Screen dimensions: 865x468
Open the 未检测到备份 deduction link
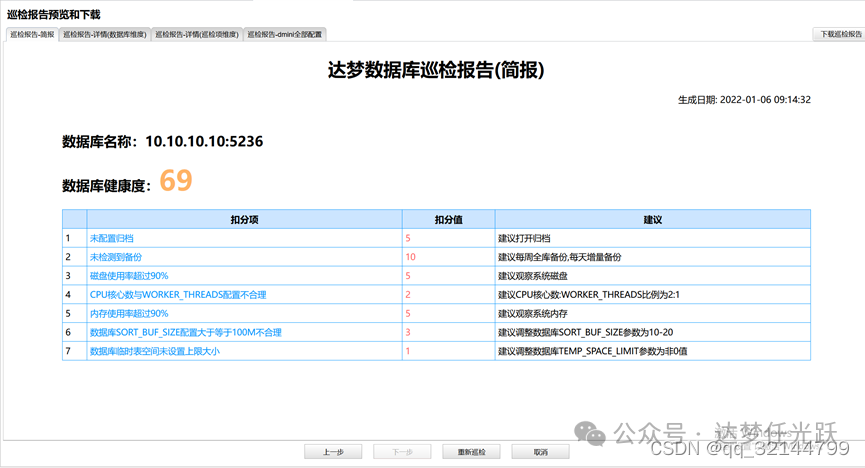116,257
